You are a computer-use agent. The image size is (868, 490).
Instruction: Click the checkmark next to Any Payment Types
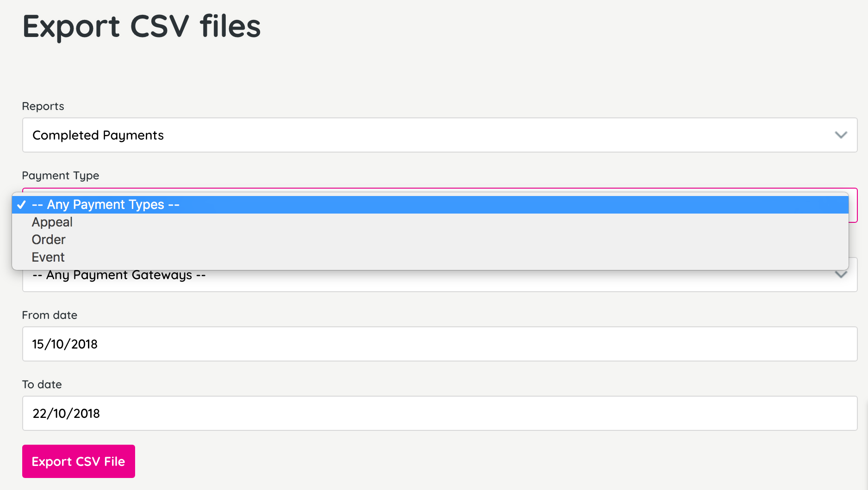point(21,205)
